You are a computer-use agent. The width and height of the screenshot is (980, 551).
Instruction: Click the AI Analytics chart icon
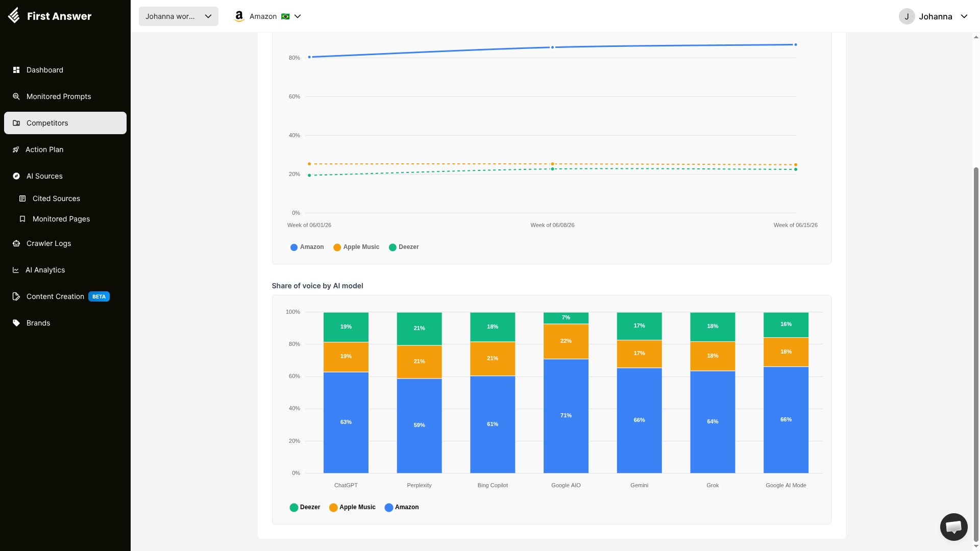(x=16, y=270)
